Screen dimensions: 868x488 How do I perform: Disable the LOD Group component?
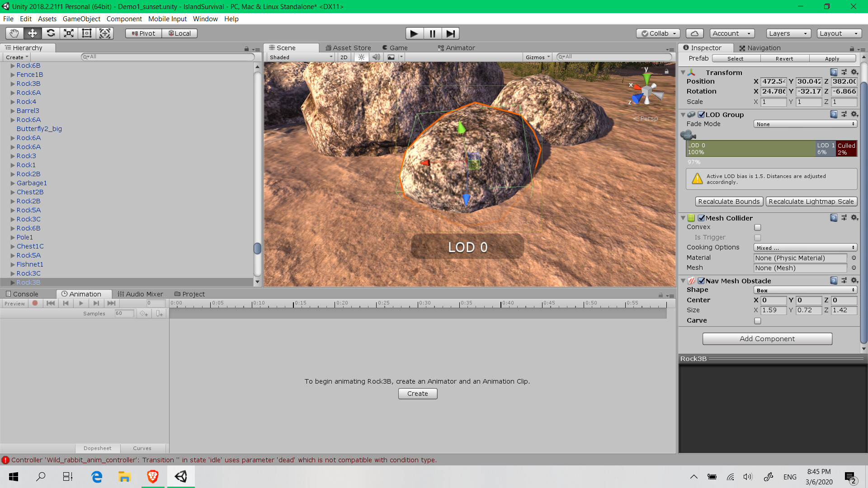[x=701, y=114]
